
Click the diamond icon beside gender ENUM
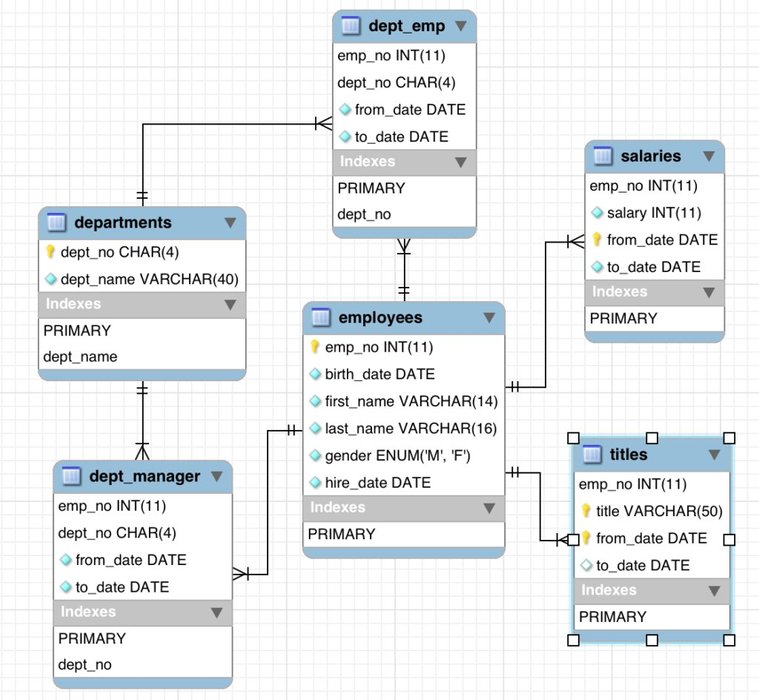click(315, 455)
